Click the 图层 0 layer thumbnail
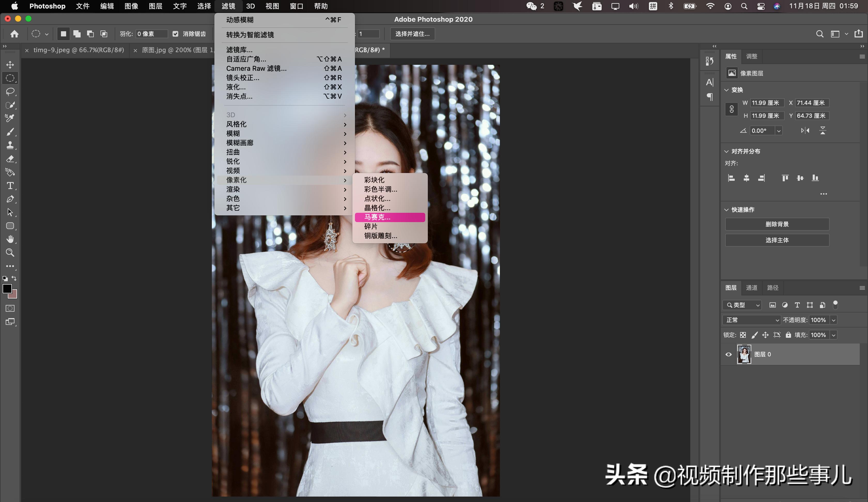The width and height of the screenshot is (868, 502). click(x=744, y=354)
